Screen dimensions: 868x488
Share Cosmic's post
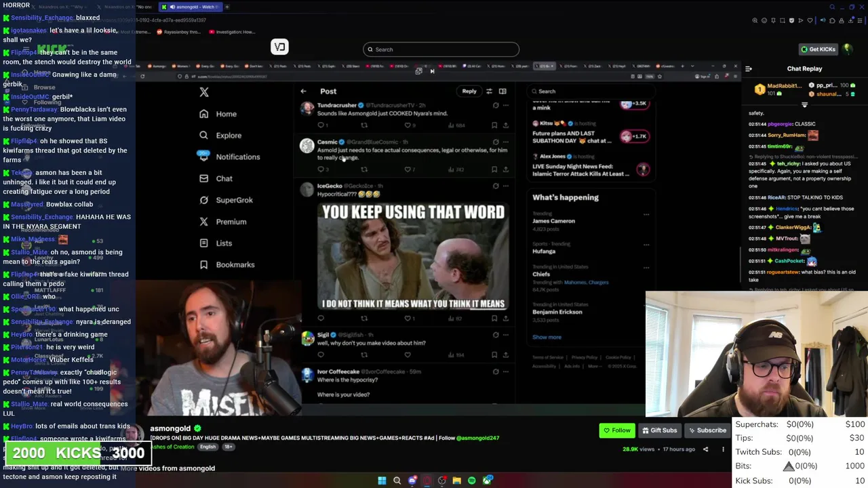pos(505,169)
